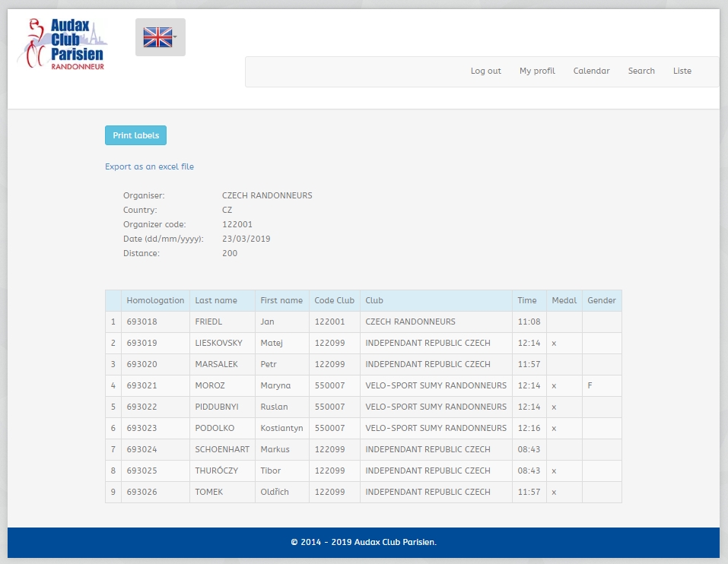Click the gender F cell for MOROZ

pos(590,386)
